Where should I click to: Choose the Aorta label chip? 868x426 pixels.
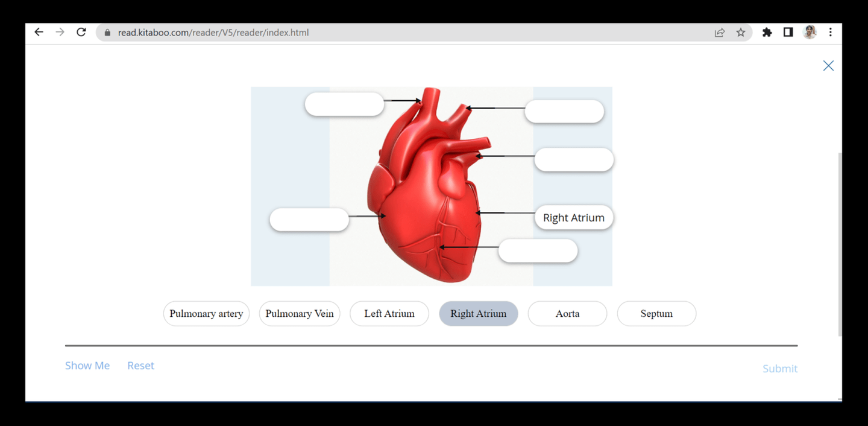567,314
